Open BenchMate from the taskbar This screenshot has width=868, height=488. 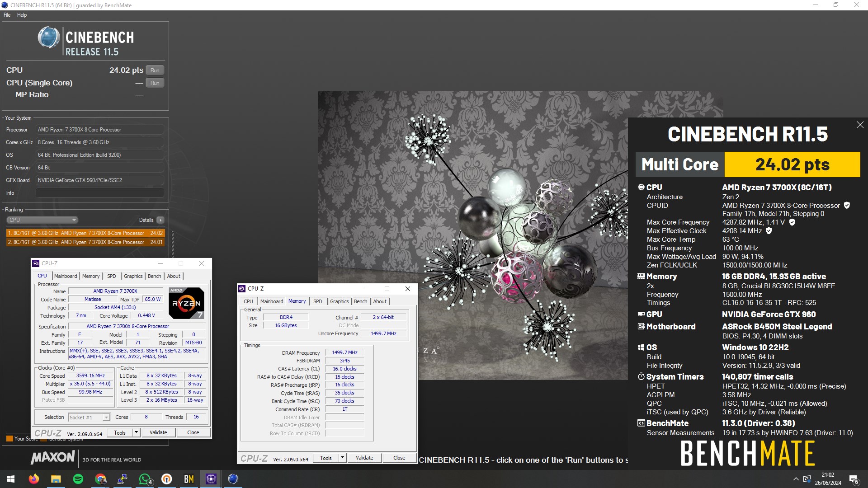[189, 479]
